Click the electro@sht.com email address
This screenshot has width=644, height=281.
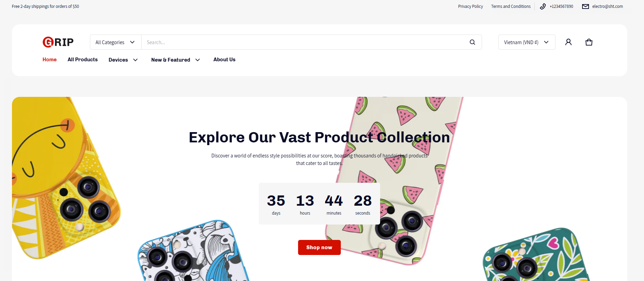[x=607, y=7]
